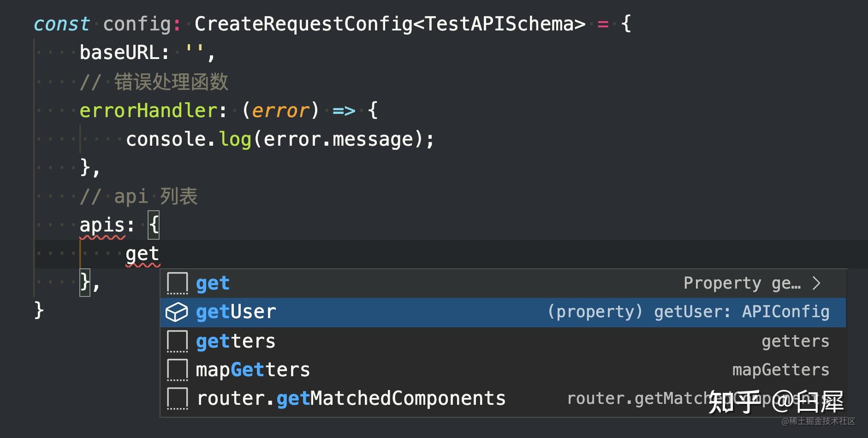Select the "getUser" autocomplete suggestion label
Viewport: 868px width, 438px height.
point(236,312)
